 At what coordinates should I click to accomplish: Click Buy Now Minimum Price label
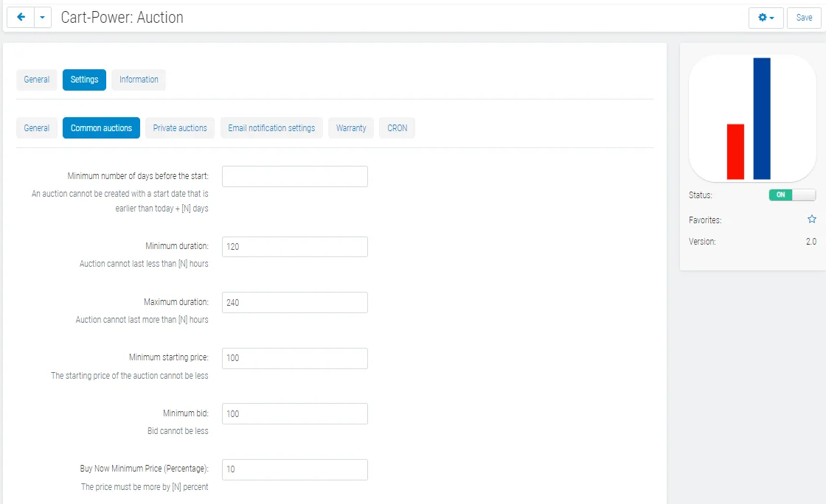144,468
